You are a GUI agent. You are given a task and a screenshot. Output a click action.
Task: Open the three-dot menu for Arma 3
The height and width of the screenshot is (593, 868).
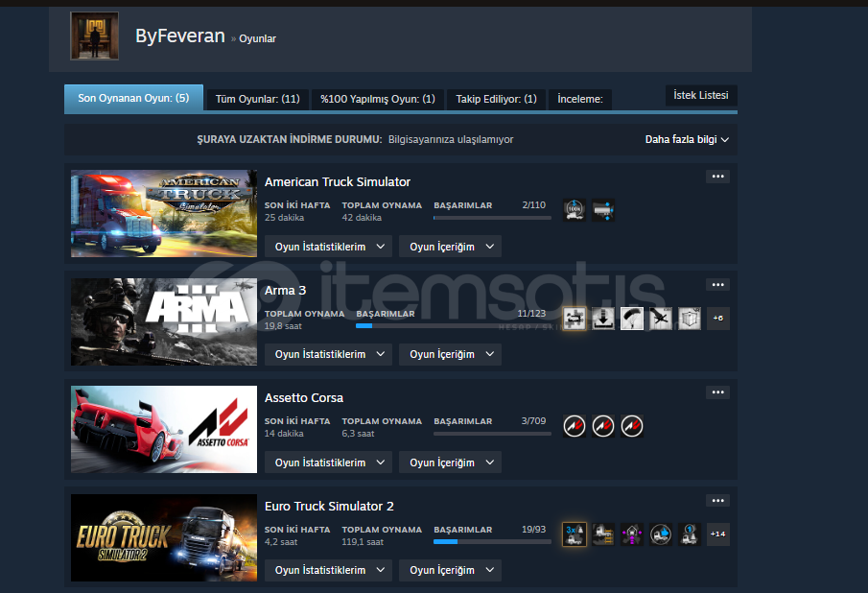click(x=718, y=285)
